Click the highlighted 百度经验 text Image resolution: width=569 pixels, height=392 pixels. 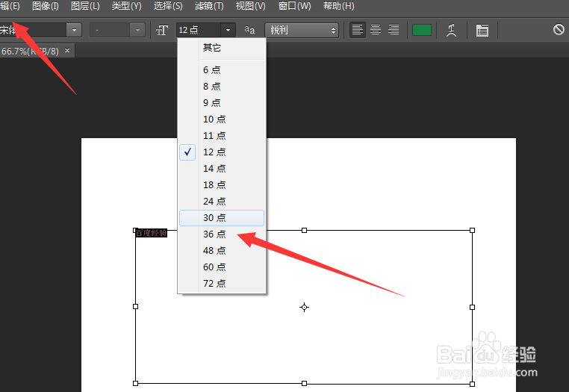[152, 233]
